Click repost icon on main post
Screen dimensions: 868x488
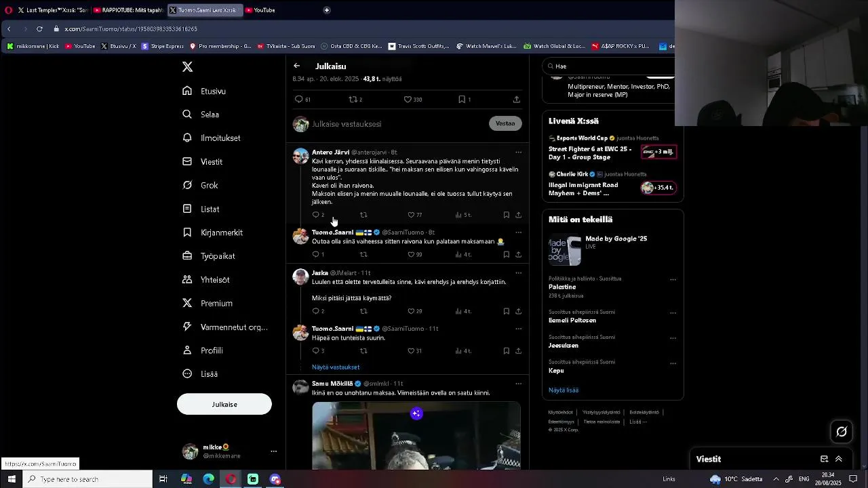355,100
